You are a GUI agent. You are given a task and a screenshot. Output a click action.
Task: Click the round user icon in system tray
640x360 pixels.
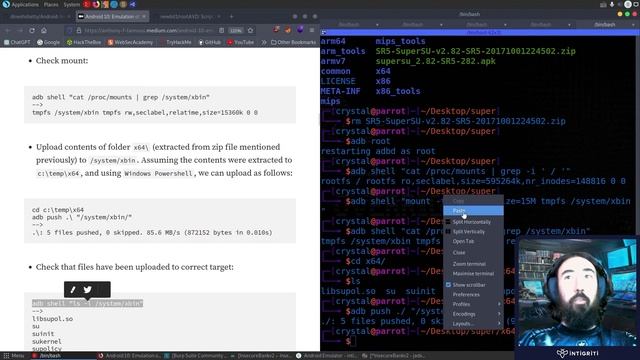pos(628,4)
